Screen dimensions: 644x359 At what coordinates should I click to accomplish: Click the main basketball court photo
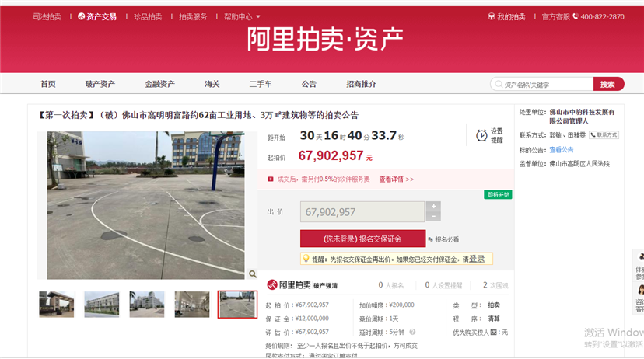click(145, 205)
